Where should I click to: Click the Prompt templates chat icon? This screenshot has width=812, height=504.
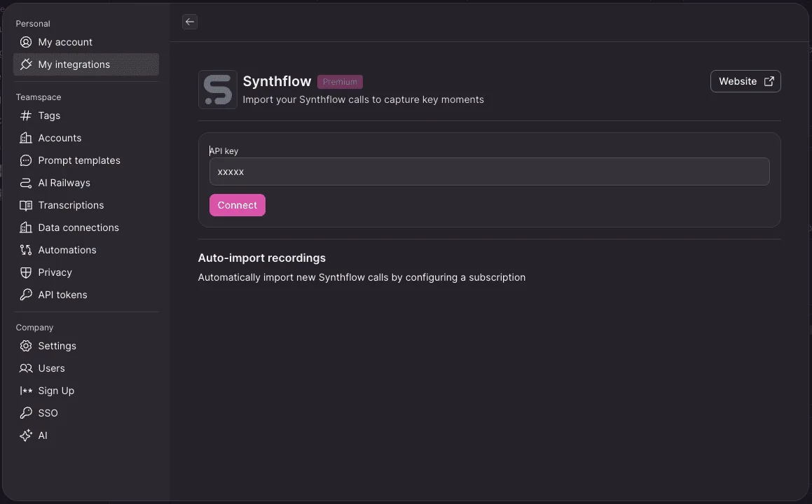point(26,160)
